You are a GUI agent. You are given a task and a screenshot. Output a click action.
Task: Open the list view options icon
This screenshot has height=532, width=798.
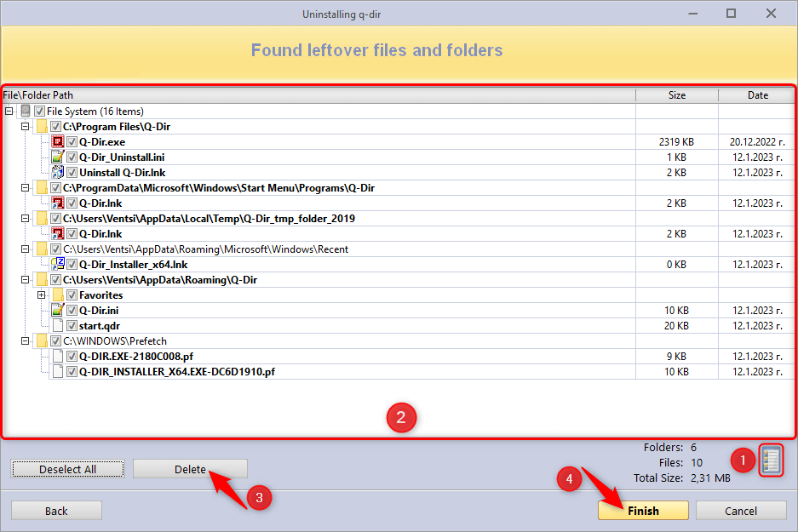(771, 460)
